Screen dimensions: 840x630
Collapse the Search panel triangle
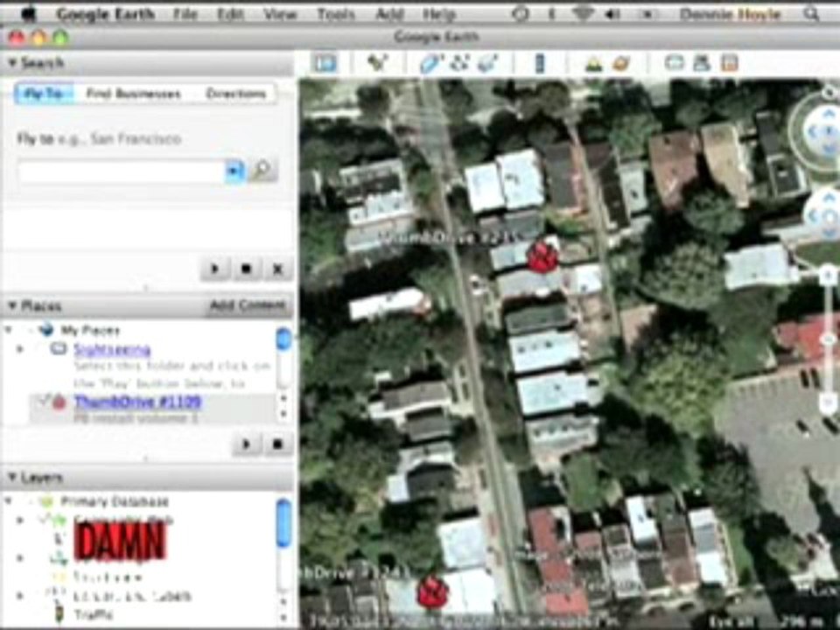point(11,63)
